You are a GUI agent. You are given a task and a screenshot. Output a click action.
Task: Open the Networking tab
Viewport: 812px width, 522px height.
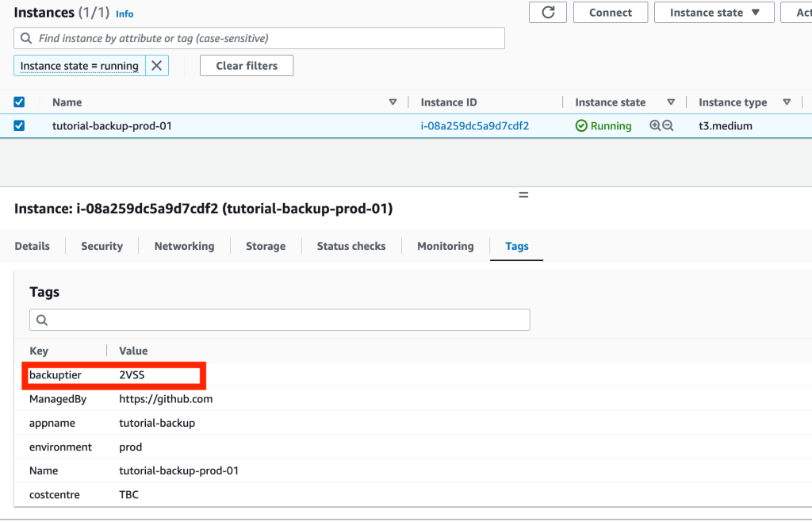184,246
